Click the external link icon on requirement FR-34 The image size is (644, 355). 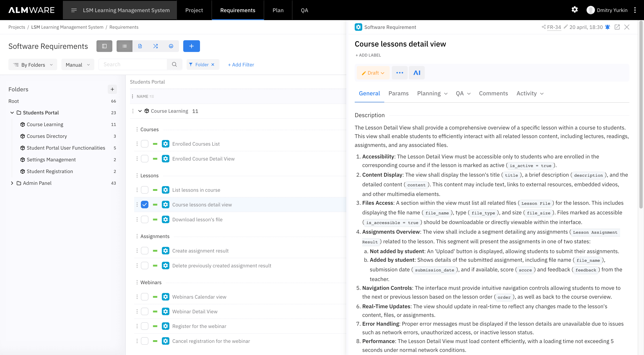click(x=617, y=27)
